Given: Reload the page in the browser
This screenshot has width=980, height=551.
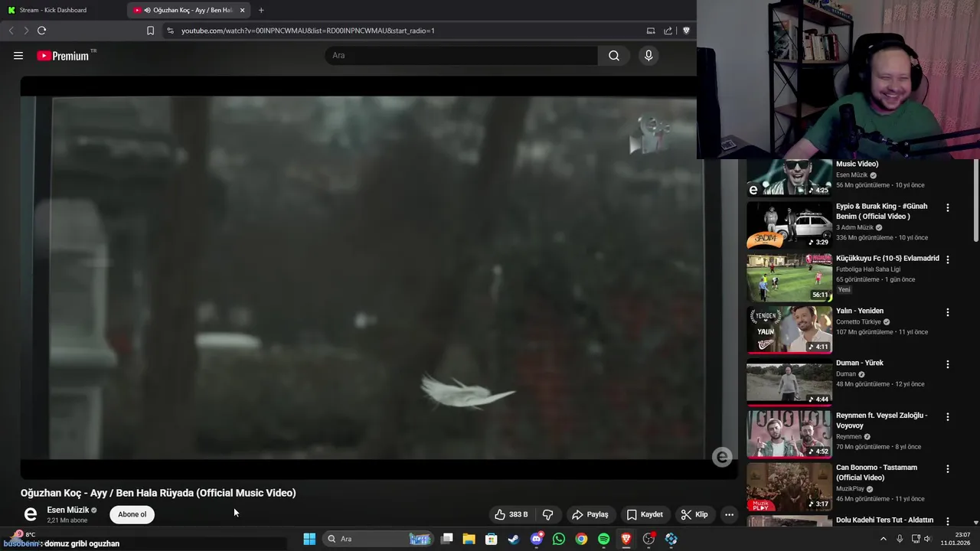Looking at the screenshot, I should coord(41,31).
